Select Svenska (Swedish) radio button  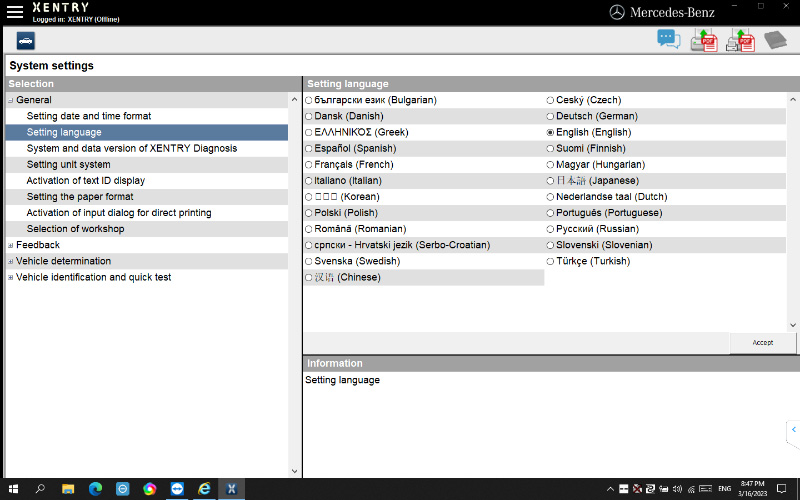[x=309, y=261]
